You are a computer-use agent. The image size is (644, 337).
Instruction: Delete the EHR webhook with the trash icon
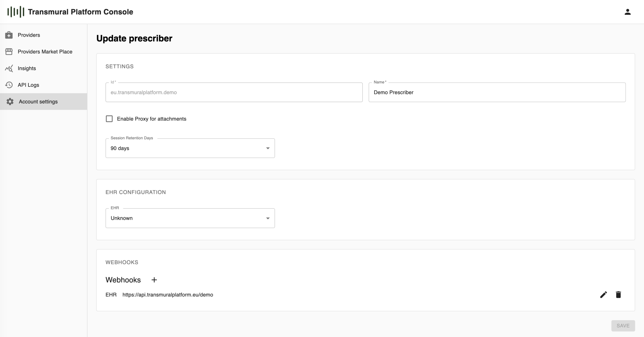click(x=619, y=294)
